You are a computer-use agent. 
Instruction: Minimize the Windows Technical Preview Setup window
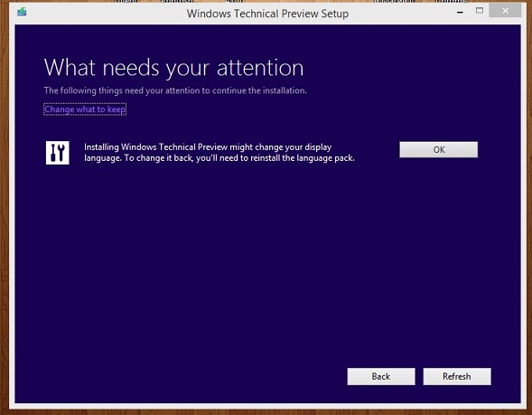pyautogui.click(x=460, y=13)
